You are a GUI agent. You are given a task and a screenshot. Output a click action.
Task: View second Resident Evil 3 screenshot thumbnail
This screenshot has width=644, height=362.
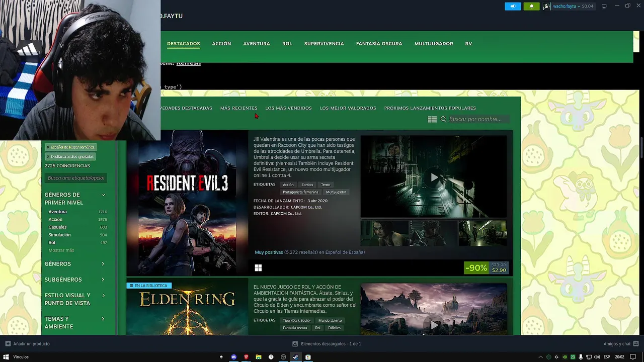click(x=433, y=233)
